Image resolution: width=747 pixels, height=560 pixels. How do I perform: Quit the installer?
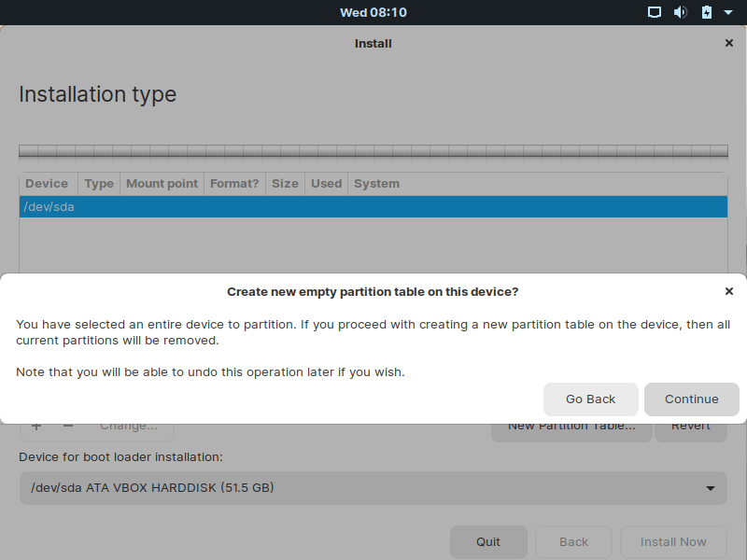(x=488, y=542)
